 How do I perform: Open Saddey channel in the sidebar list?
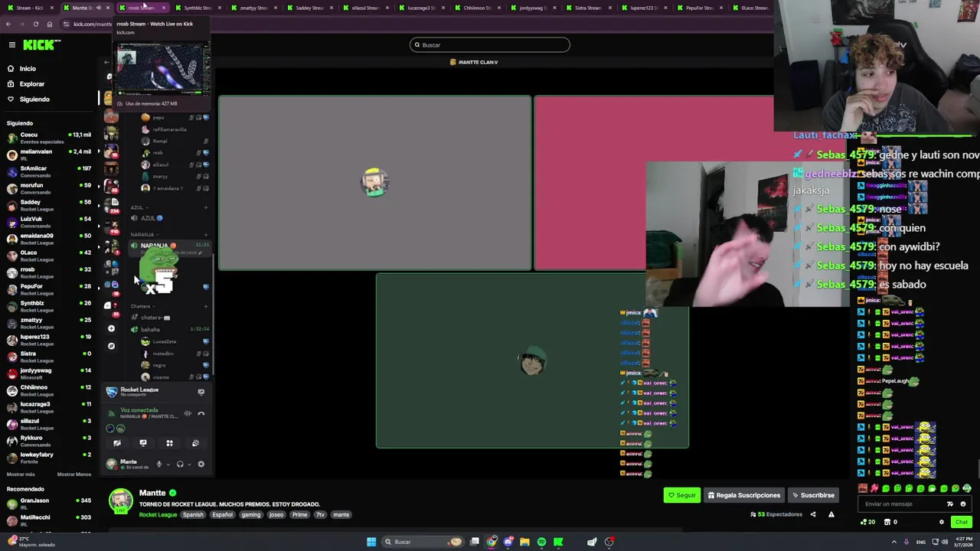(x=50, y=205)
